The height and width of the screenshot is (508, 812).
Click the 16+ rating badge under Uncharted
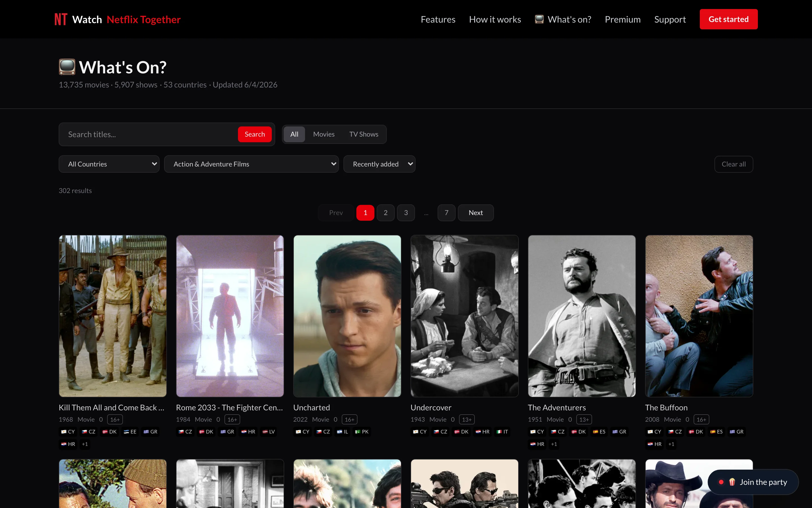[349, 419]
